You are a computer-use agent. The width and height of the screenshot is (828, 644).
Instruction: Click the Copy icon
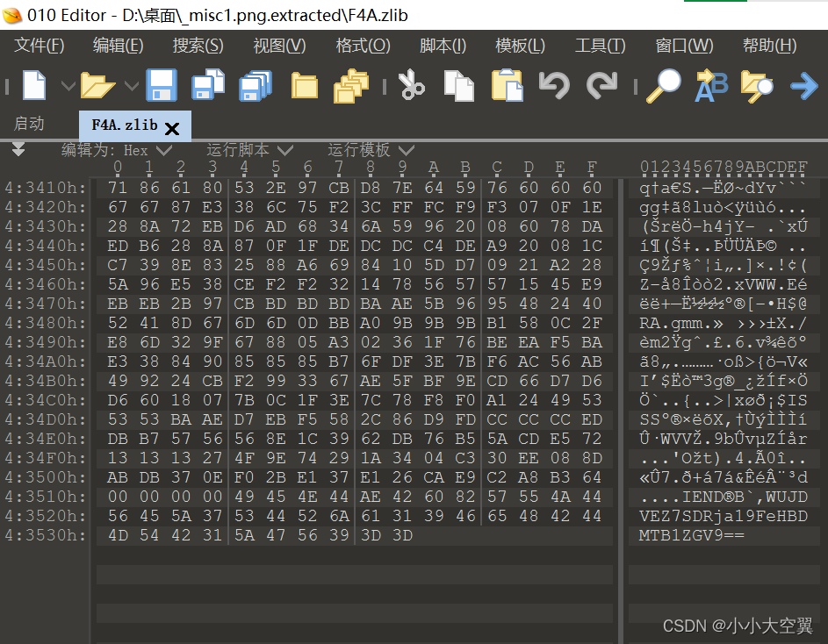coord(459,85)
